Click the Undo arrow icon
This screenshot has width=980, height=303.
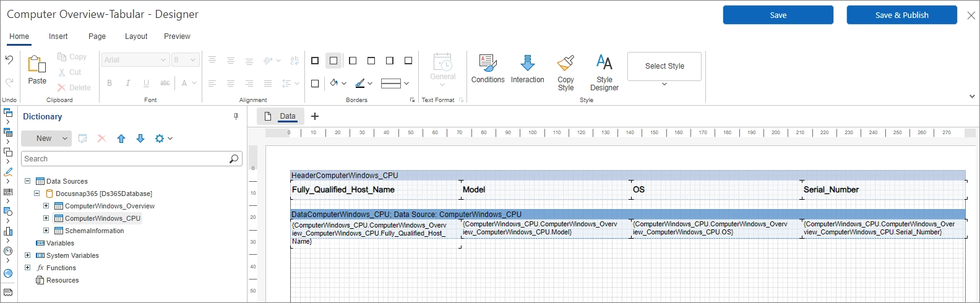tap(9, 60)
